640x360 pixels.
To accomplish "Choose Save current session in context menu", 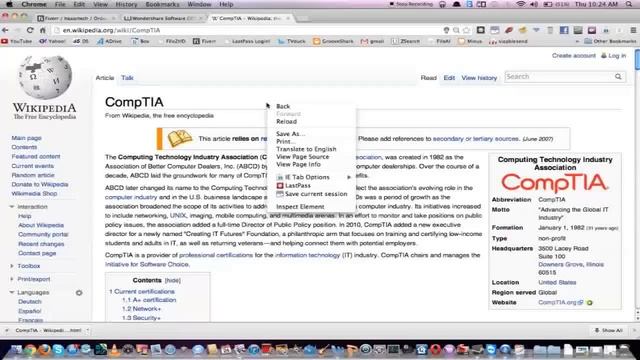I will (312, 194).
